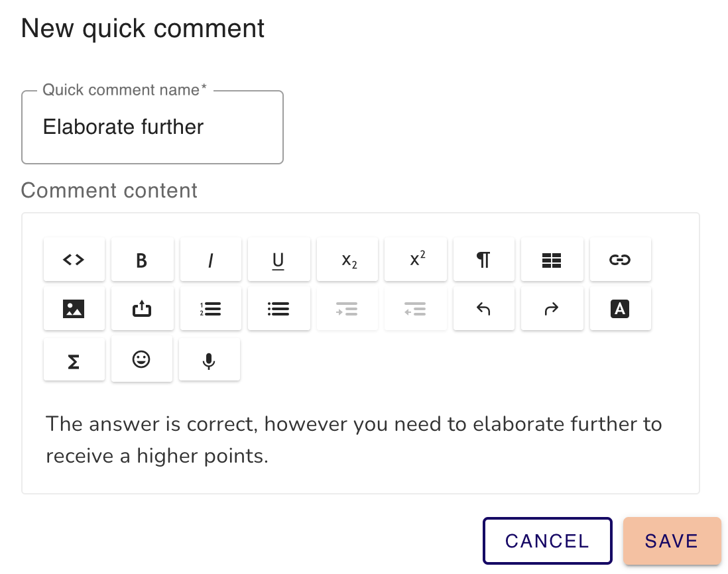This screenshot has width=728, height=574.
Task: Insert a math formula with sigma
Action: [x=74, y=360]
